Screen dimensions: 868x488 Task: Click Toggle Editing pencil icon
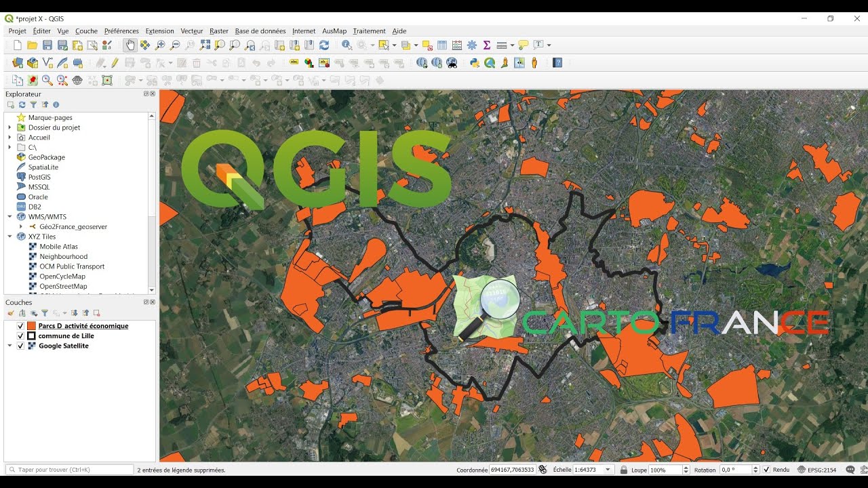click(115, 63)
